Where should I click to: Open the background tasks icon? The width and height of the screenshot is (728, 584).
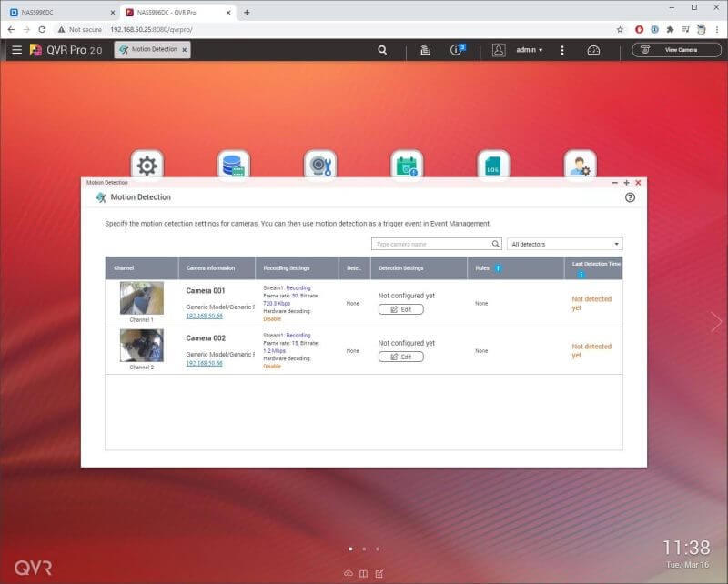(x=425, y=50)
